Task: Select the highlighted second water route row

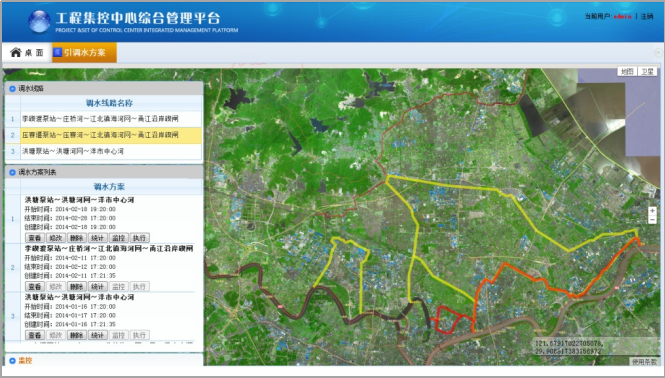Action: click(103, 135)
